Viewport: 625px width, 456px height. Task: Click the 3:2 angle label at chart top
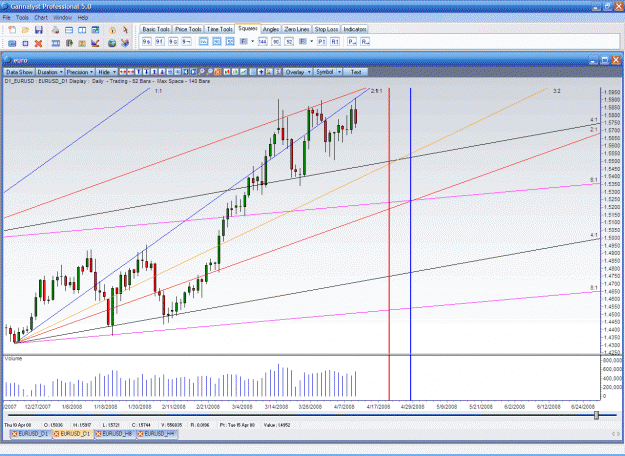[x=556, y=91]
